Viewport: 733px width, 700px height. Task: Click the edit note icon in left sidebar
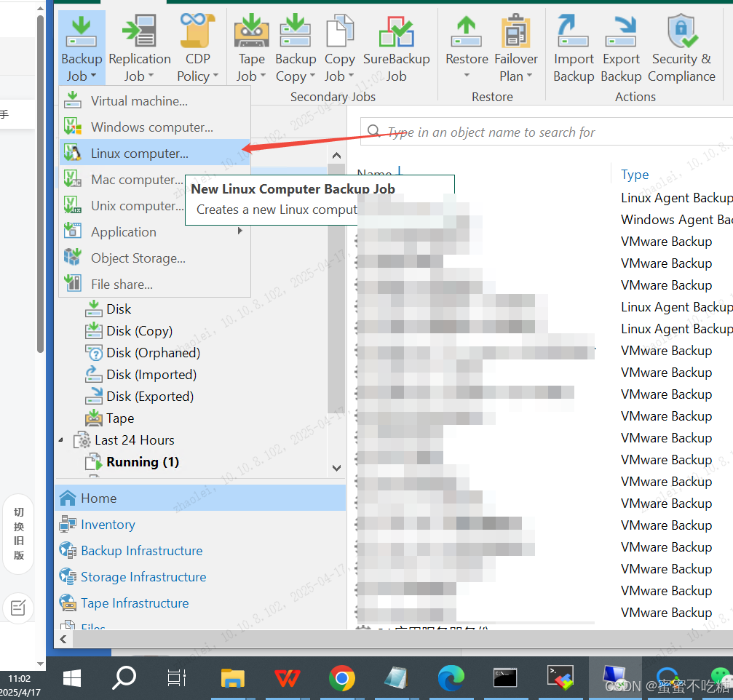(x=18, y=608)
